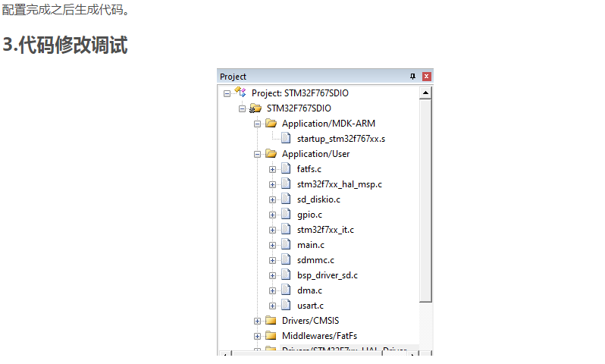Select the 'Application/User' group label
This screenshot has width=605, height=364.
point(315,154)
